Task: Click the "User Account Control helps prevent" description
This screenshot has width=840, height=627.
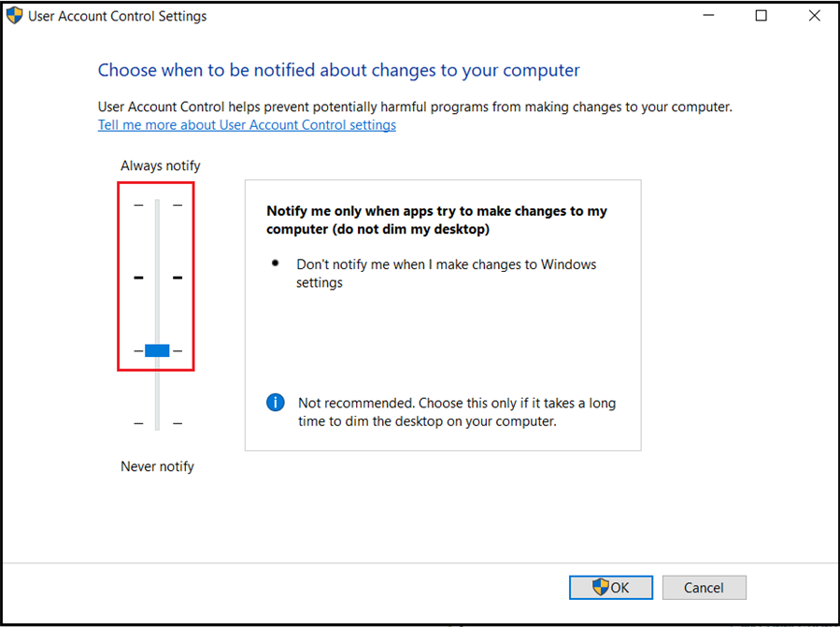Action: pos(415,107)
